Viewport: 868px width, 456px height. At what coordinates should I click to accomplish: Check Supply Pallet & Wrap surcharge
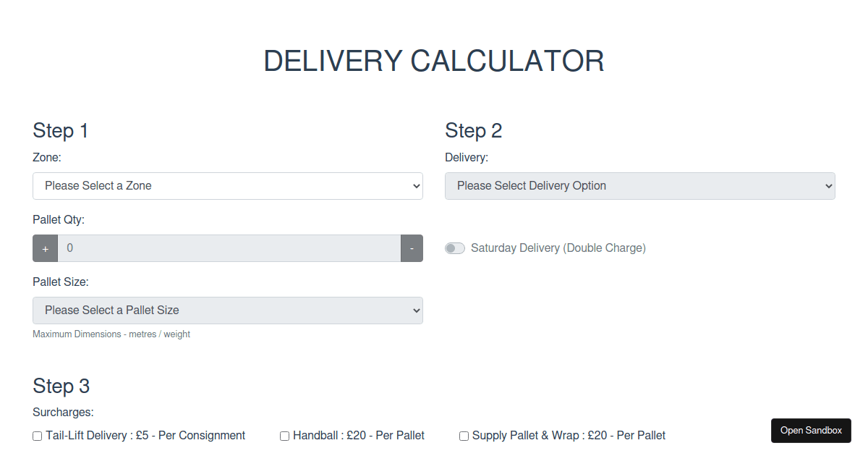[x=464, y=436]
